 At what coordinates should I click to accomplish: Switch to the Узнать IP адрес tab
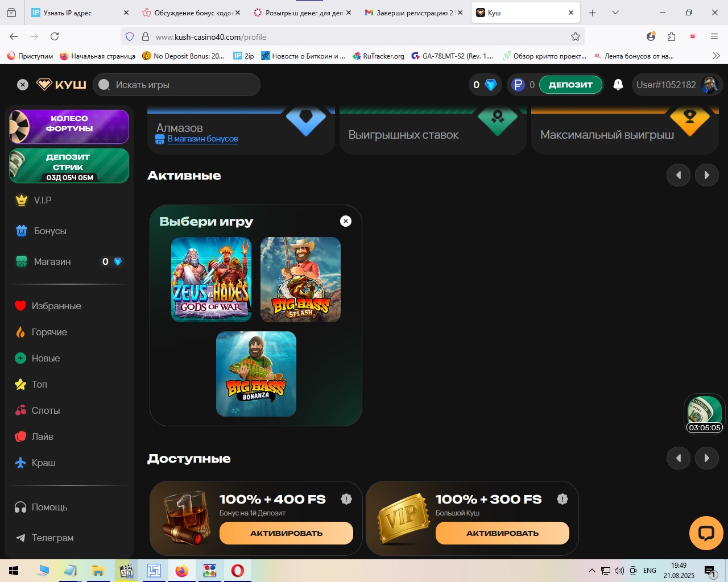coord(80,13)
